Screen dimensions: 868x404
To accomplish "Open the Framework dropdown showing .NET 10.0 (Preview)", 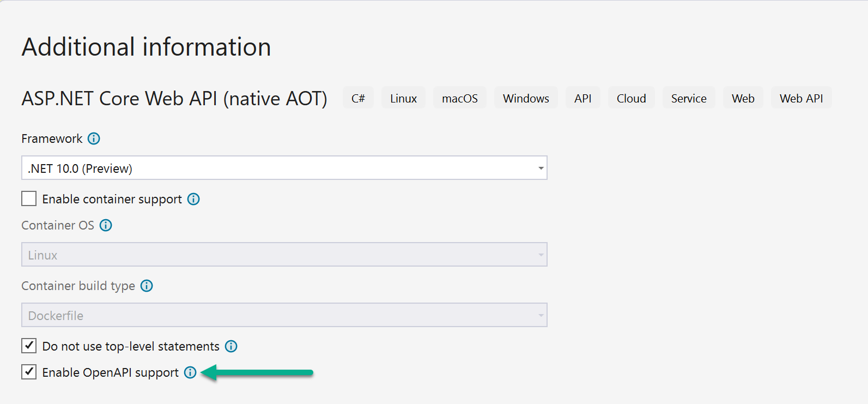I will (284, 168).
